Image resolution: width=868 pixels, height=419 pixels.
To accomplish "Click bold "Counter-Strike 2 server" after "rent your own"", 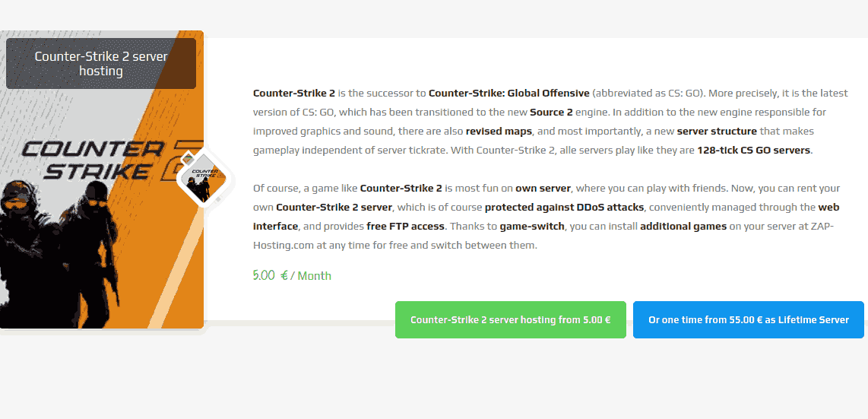I will (334, 207).
